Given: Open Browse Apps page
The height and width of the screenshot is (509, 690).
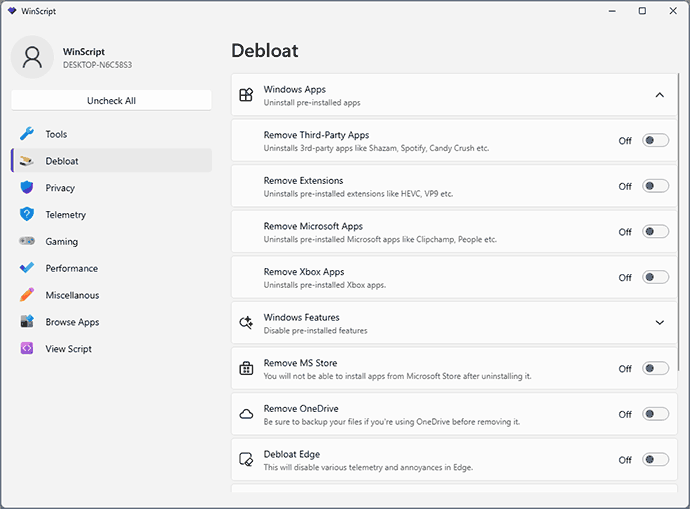Looking at the screenshot, I should click(111, 322).
